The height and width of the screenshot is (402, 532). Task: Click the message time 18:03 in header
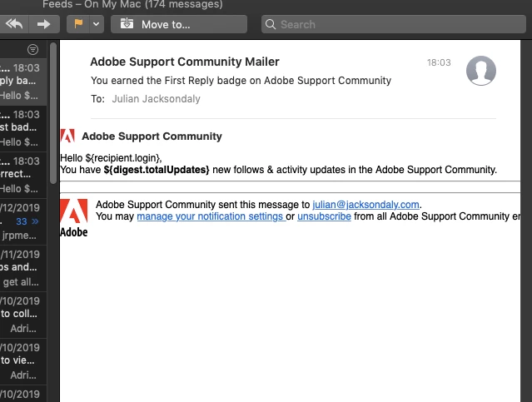point(439,62)
